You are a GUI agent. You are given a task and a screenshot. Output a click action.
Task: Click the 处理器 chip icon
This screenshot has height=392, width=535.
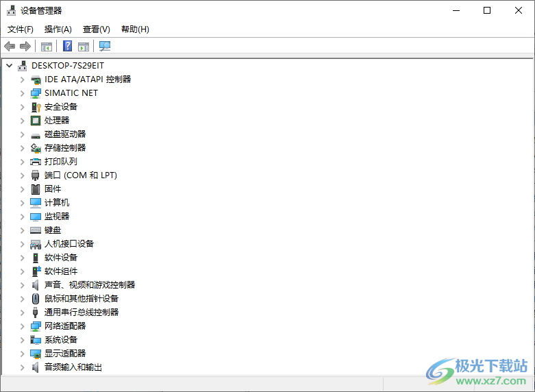coord(36,121)
